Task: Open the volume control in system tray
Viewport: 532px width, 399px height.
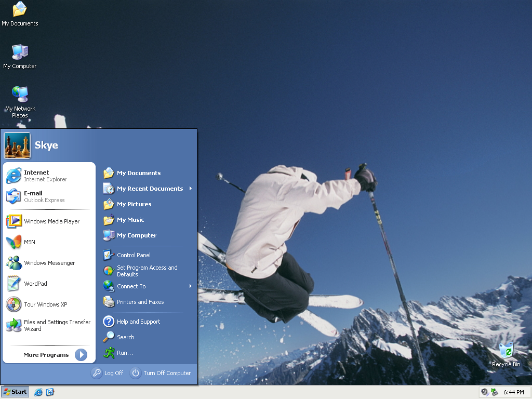Action: click(x=484, y=392)
